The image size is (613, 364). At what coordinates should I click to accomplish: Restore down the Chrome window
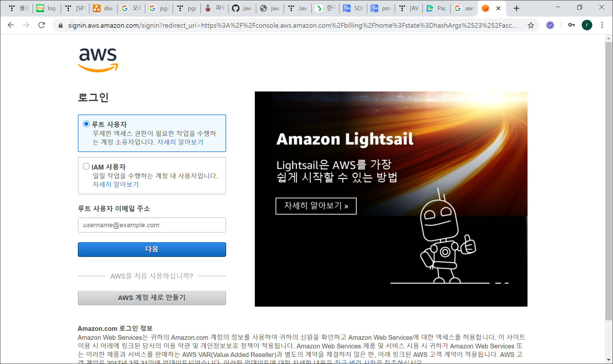click(580, 7)
